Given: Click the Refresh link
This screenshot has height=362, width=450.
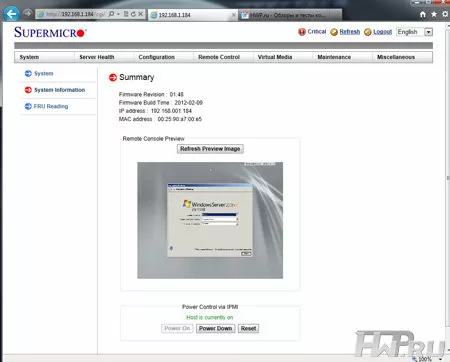Looking at the screenshot, I should click(350, 32).
